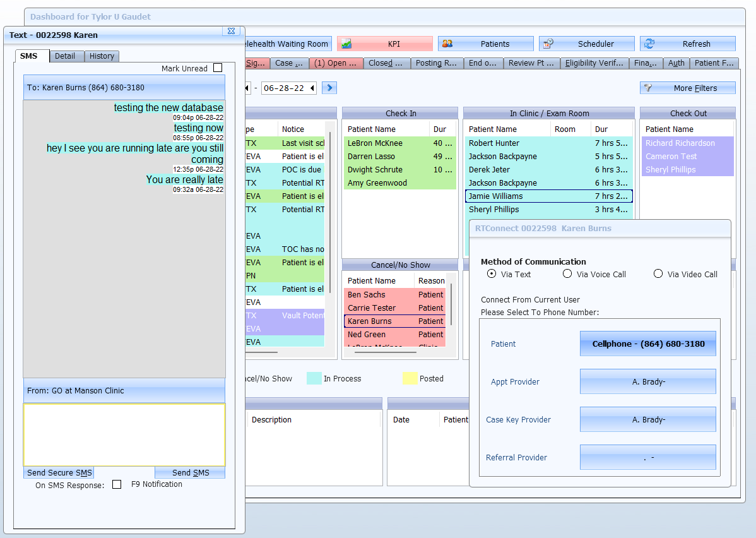Select Sheryl Phillips in In Clinic list
Viewport: 756px width, 538px height.
pyautogui.click(x=548, y=210)
